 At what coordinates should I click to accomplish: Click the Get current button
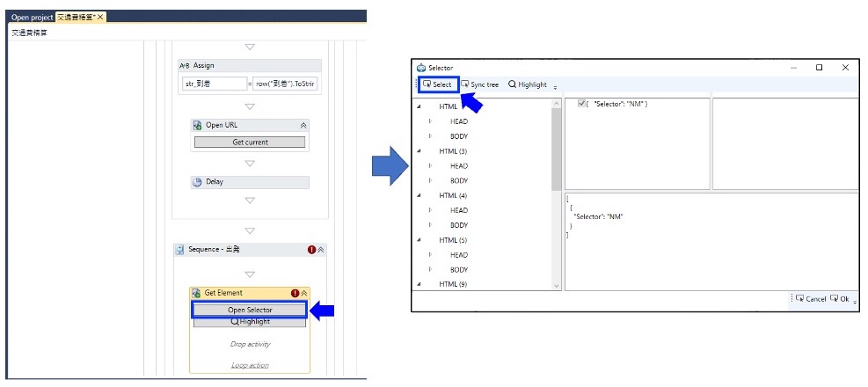[x=250, y=142]
